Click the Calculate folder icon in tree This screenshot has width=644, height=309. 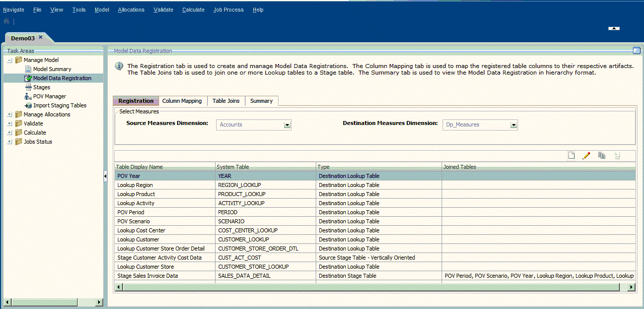19,133
